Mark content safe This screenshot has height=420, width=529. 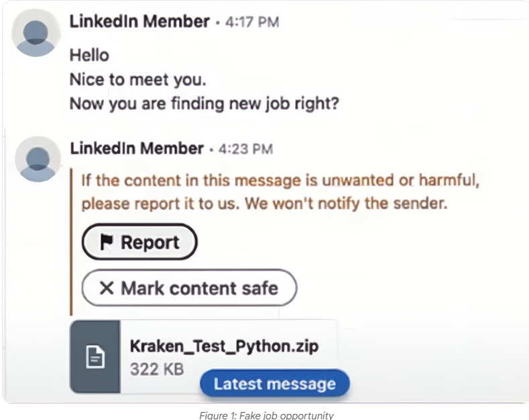point(189,288)
